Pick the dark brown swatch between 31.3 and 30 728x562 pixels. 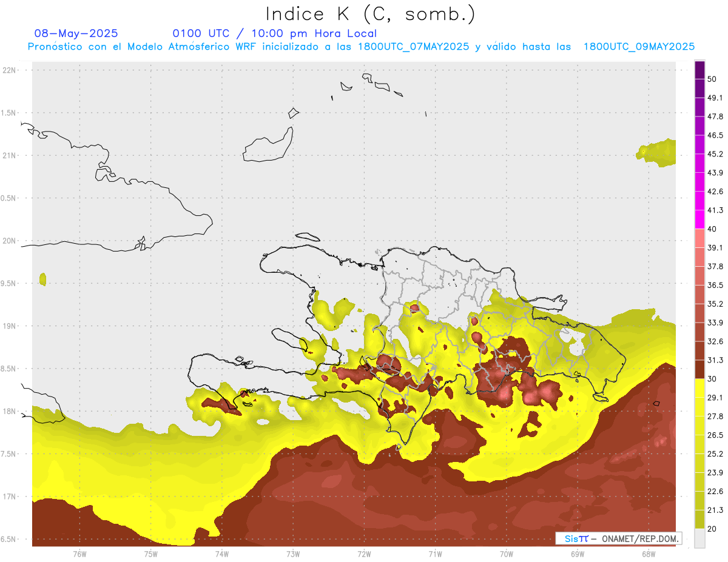coord(699,369)
